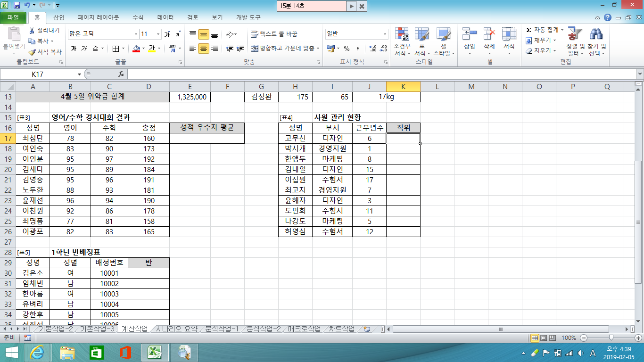
Task: Switch to the 수식 (Formulas) ribbon tab
Action: (138, 17)
